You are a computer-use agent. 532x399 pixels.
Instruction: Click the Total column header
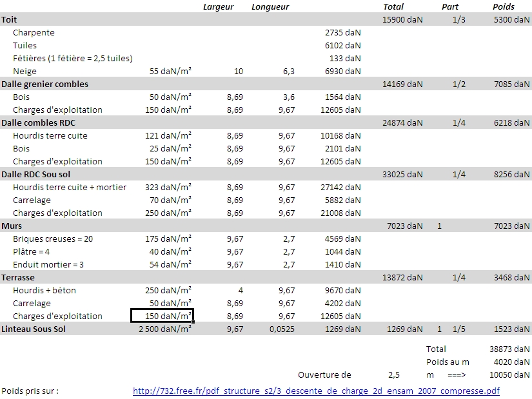393,7
